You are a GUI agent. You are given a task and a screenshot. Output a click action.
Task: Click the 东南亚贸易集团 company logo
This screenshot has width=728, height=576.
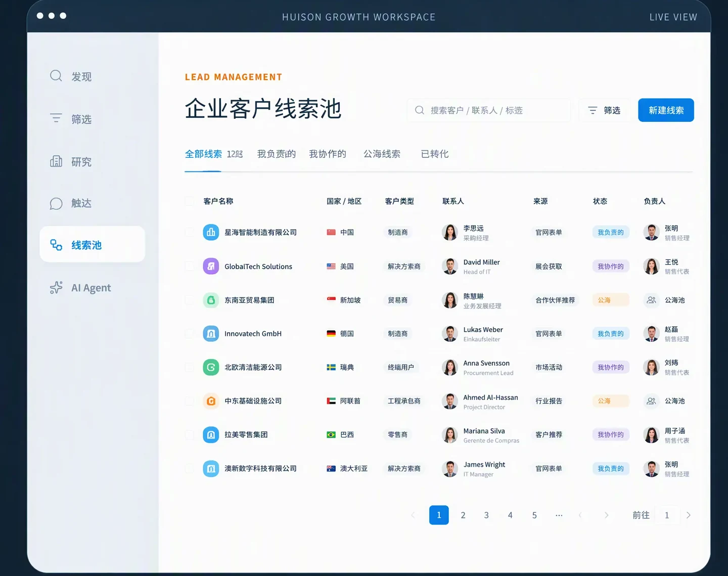(x=211, y=300)
